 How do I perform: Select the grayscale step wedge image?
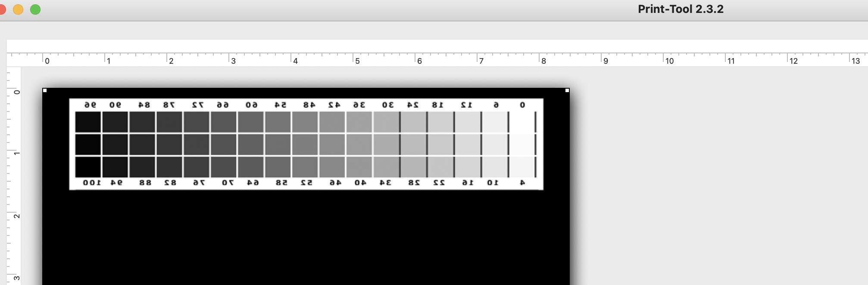[x=306, y=144]
